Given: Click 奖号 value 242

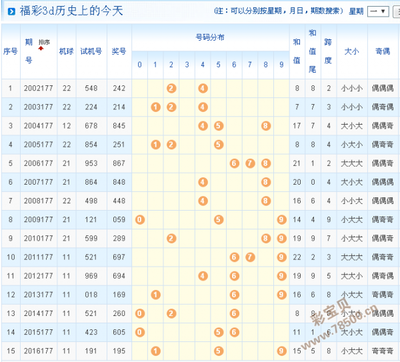Looking at the screenshot, I should 119,88.
